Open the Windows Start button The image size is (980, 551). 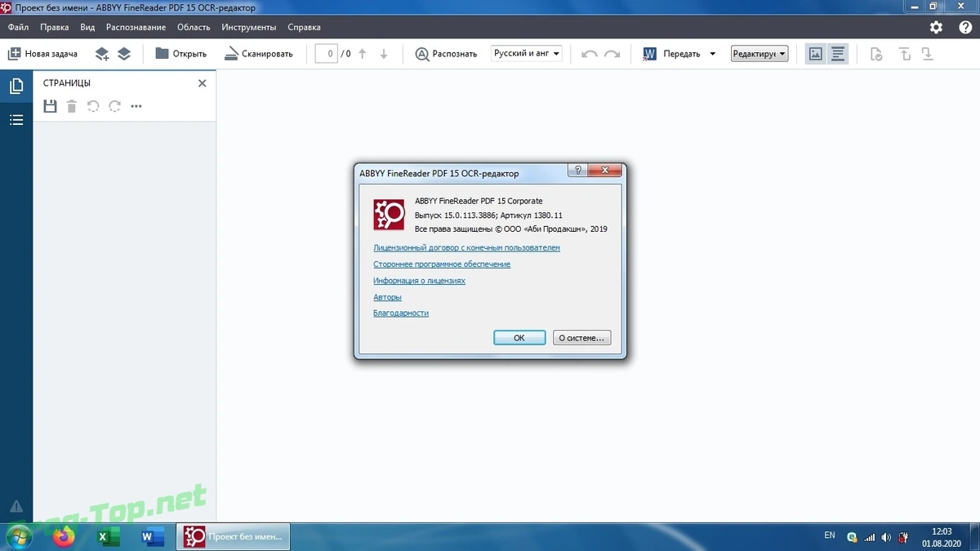18,536
